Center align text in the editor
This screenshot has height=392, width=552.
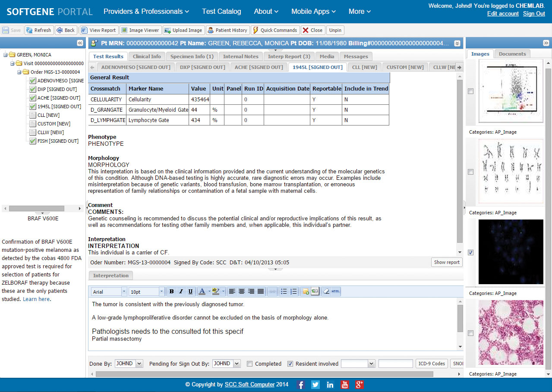coord(242,292)
